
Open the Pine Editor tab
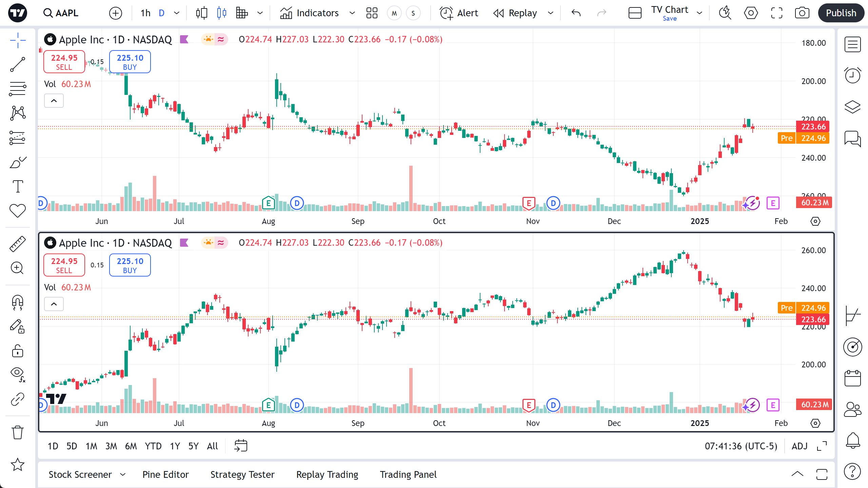click(165, 474)
